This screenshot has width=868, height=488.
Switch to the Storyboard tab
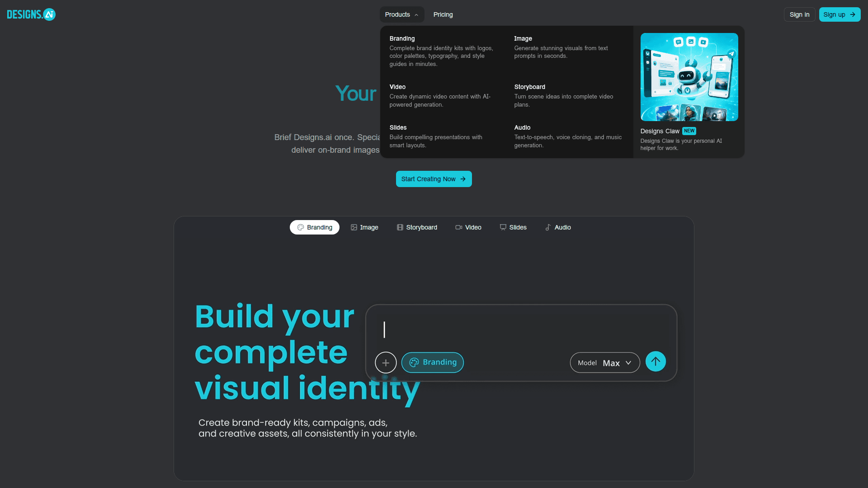(417, 227)
